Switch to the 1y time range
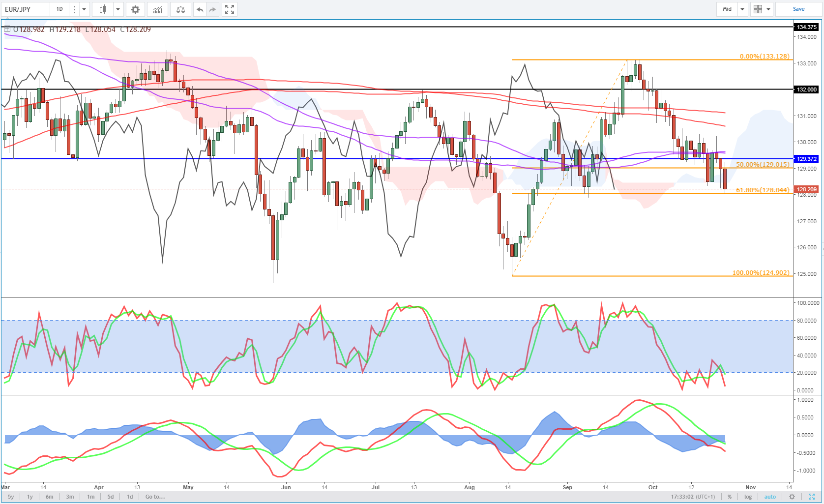The width and height of the screenshot is (824, 504). tap(30, 497)
